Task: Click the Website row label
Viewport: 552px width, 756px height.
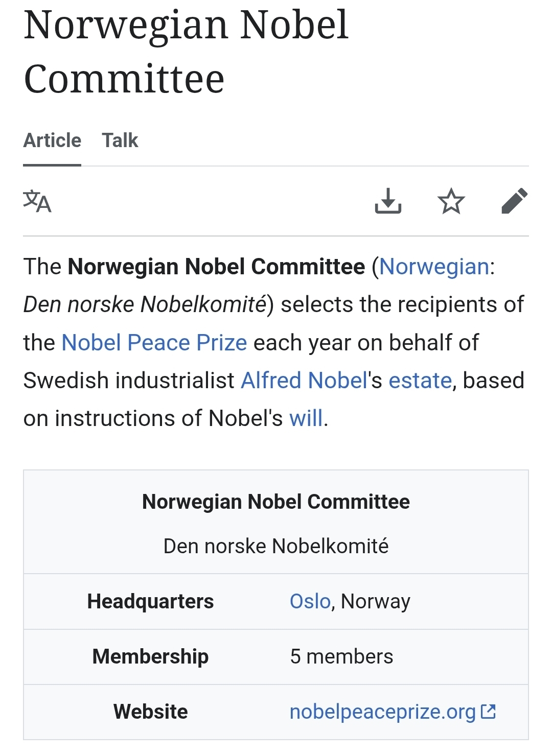Action: point(150,712)
